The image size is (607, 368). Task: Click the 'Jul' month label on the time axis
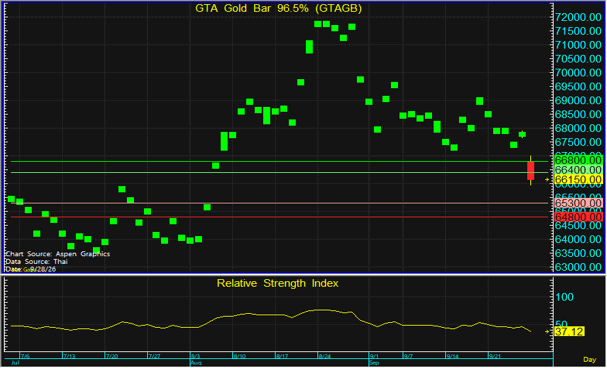tap(15, 363)
